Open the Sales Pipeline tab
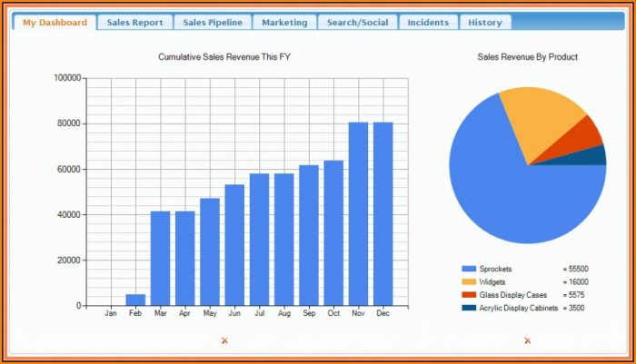636x364 pixels. tap(212, 23)
